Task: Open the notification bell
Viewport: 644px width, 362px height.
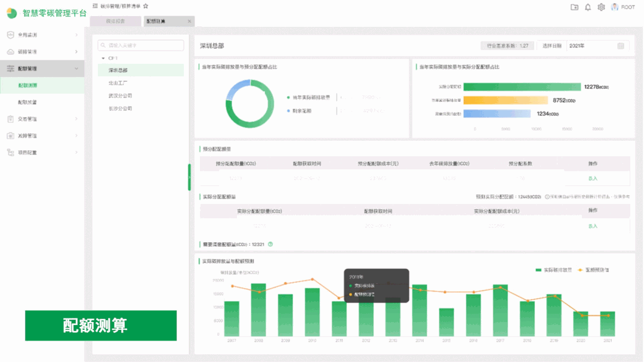Action: coord(588,7)
